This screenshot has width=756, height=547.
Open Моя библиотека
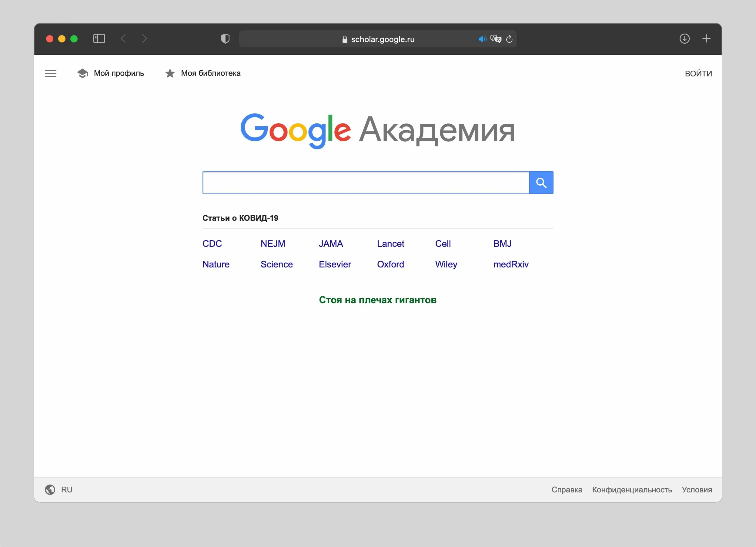211,73
